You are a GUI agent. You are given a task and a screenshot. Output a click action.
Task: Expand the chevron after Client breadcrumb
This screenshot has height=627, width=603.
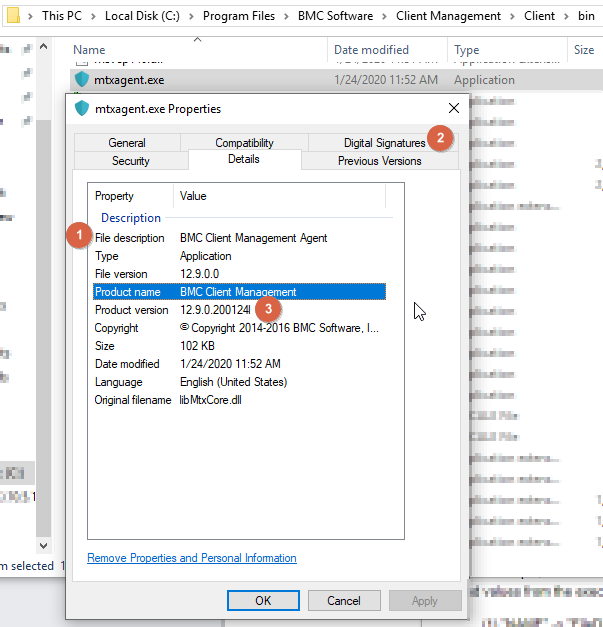pyautogui.click(x=566, y=16)
